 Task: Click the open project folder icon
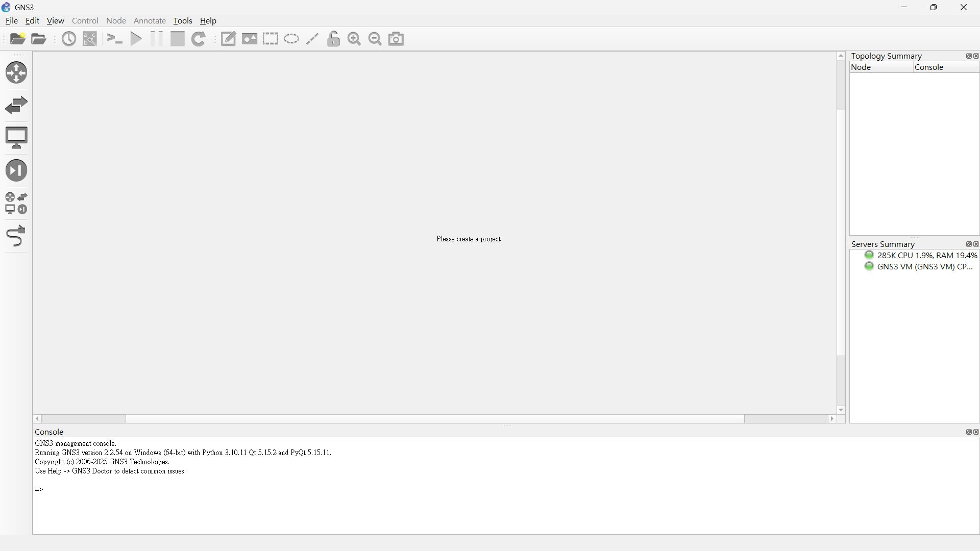pos(39,39)
